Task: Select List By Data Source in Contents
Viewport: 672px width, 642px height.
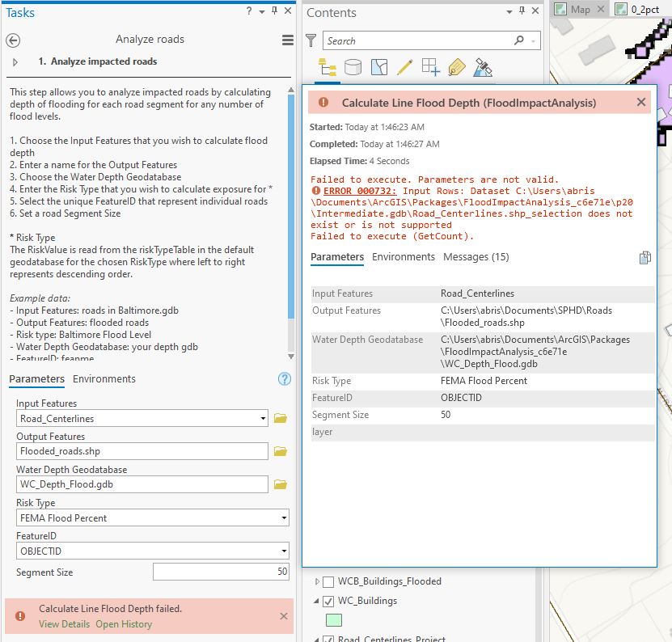Action: 353,67
